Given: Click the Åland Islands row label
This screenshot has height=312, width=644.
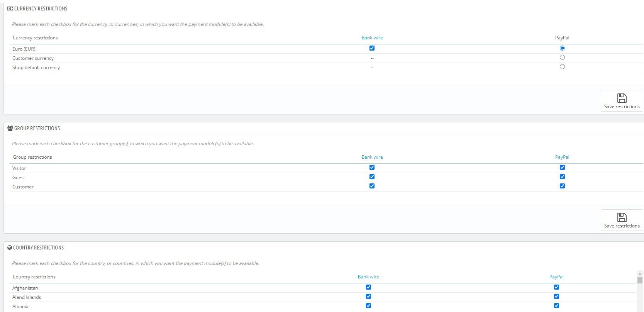Looking at the screenshot, I should pos(27,297).
